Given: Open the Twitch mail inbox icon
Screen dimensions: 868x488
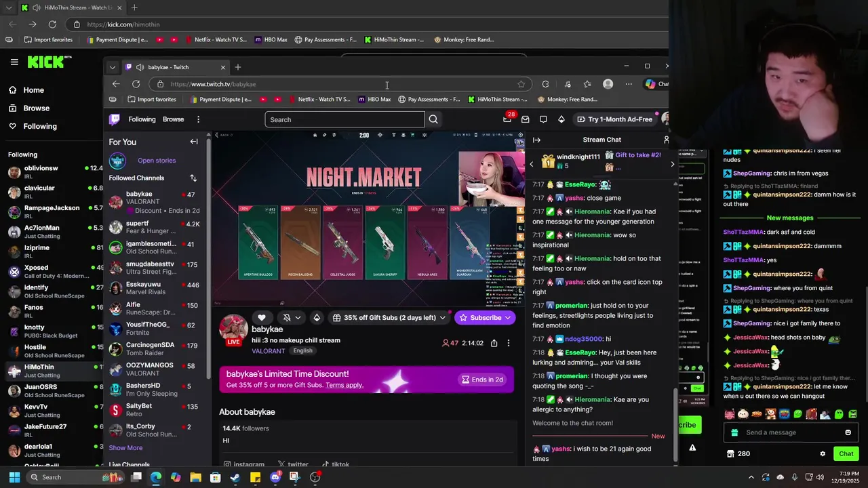Looking at the screenshot, I should point(525,119).
